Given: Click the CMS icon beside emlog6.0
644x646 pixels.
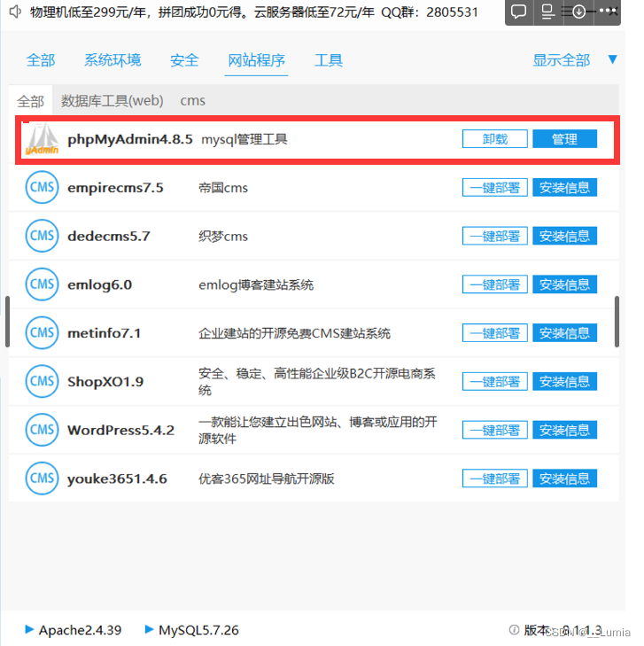Looking at the screenshot, I should (42, 284).
